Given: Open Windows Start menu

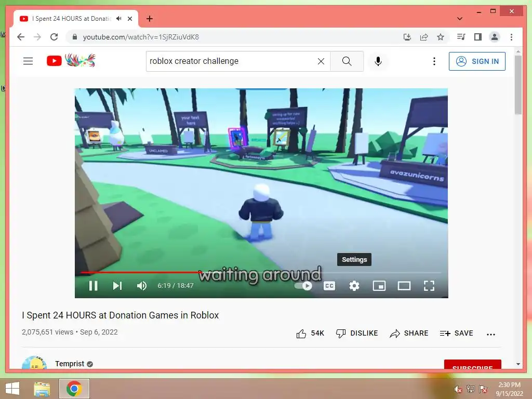Looking at the screenshot, I should coord(12,389).
